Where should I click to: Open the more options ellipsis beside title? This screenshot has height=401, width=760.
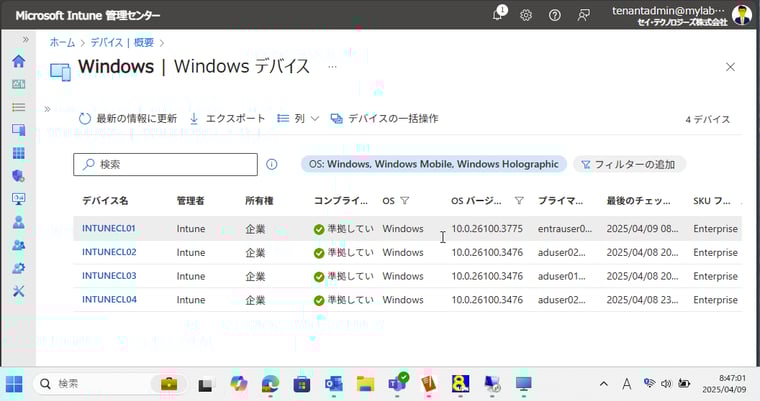tap(332, 66)
